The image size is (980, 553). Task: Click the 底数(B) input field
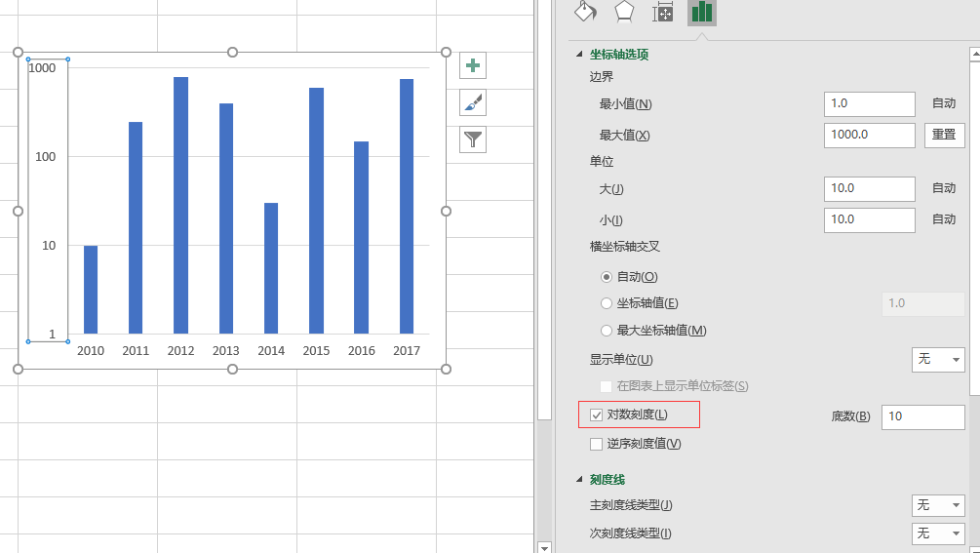coord(923,416)
